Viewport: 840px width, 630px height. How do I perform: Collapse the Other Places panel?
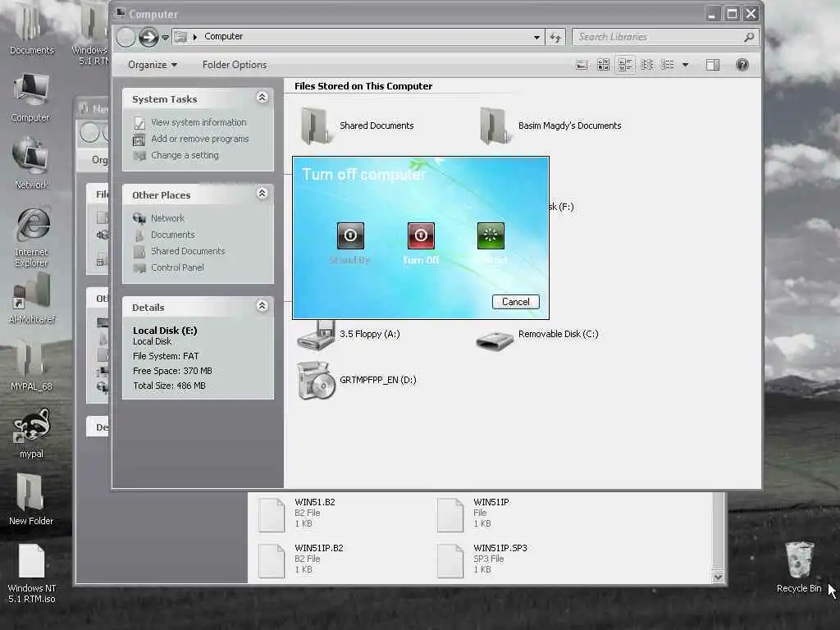point(262,194)
